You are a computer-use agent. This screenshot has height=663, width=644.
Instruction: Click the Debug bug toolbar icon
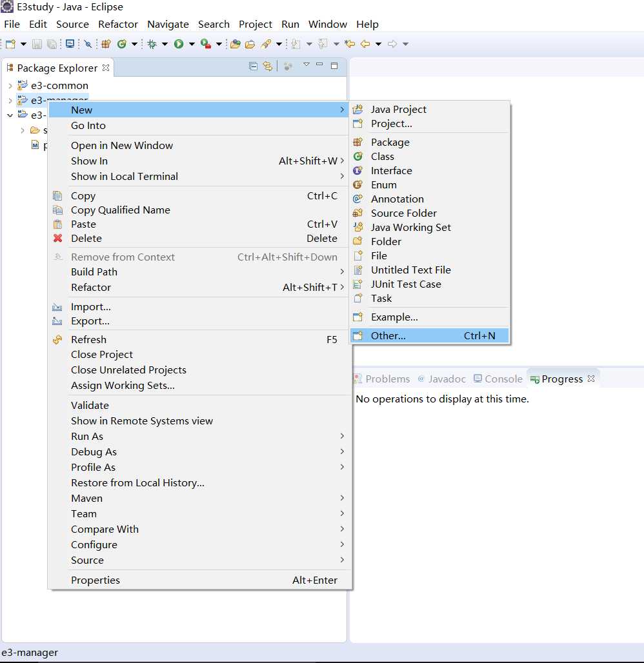pyautogui.click(x=152, y=44)
